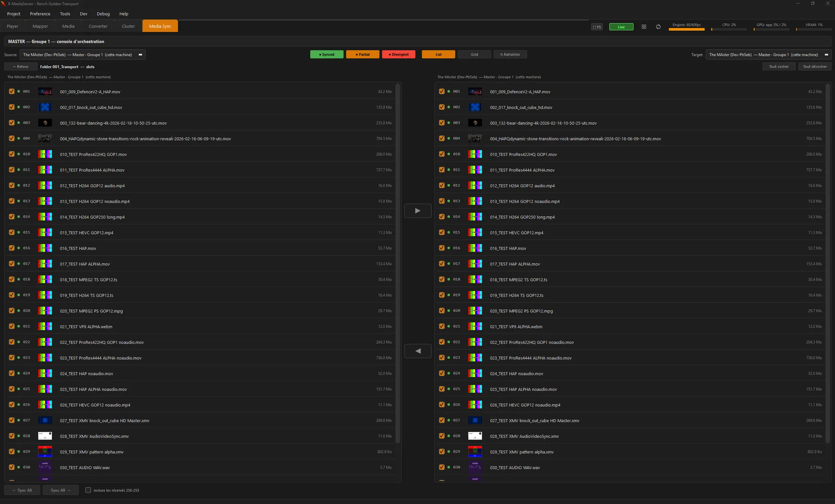Uncheck slot 001 checkbox in left list
This screenshot has width=835, height=504.
tap(12, 92)
